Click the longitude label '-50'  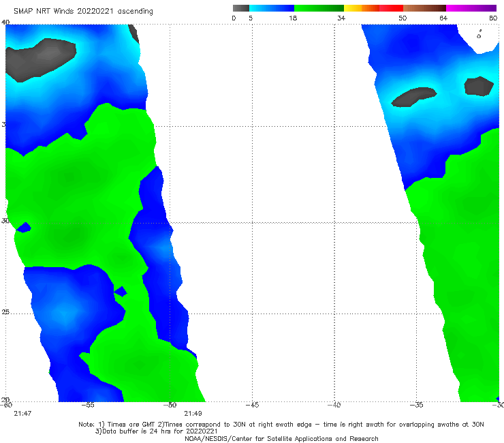(x=170, y=405)
